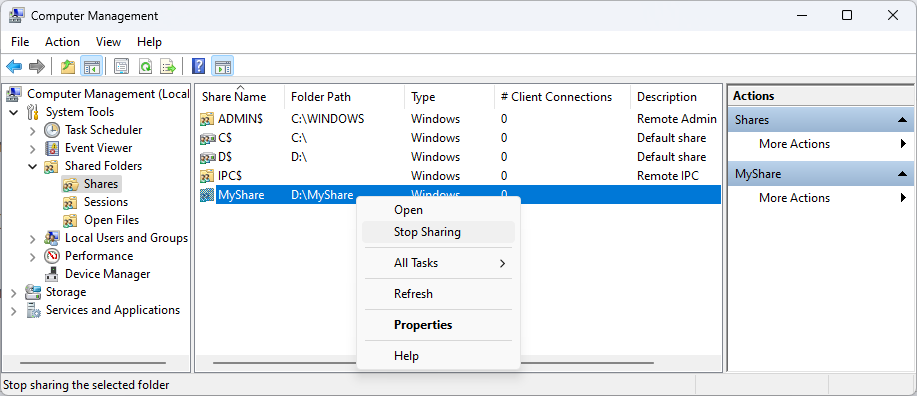This screenshot has height=396, width=917.
Task: Click the Services and Applications icon
Action: [x=33, y=310]
